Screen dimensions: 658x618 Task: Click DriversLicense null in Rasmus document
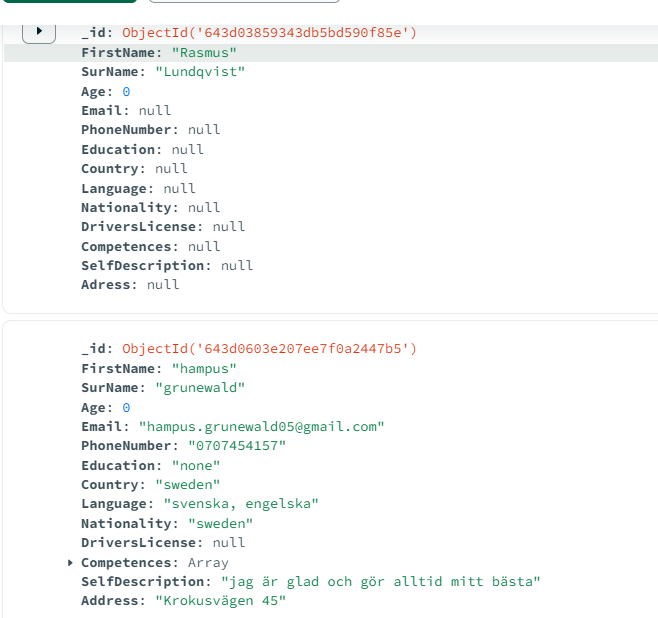click(x=229, y=227)
